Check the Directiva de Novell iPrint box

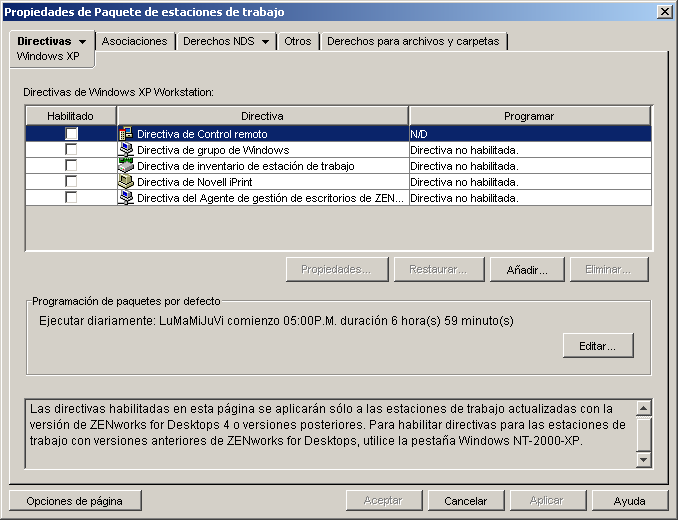click(71, 182)
